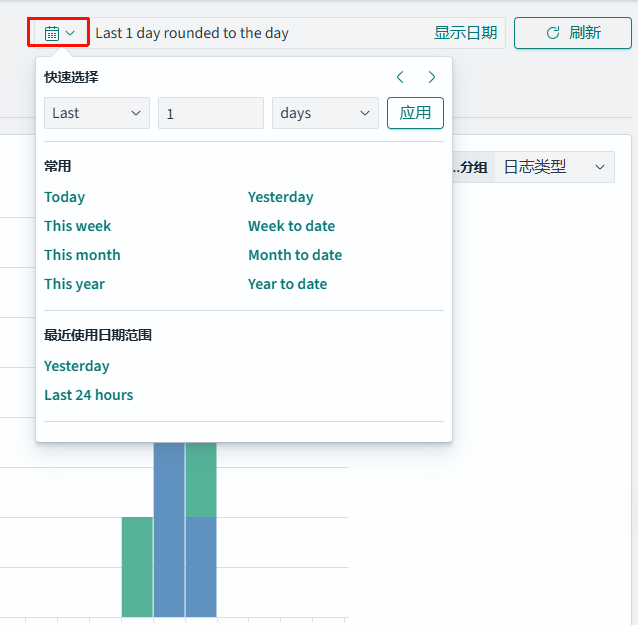
Task: Click the 应用 apply button
Action: pos(415,113)
